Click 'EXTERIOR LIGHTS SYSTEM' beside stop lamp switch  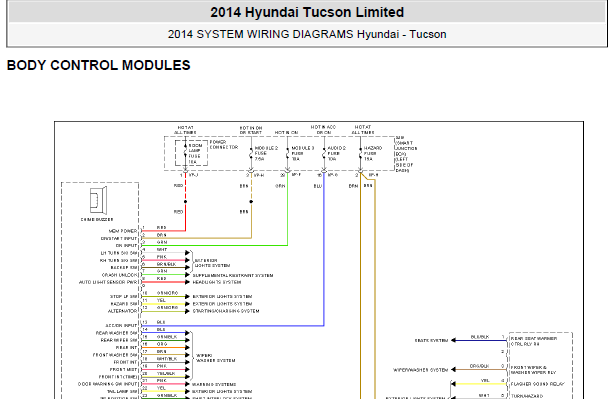coord(222,297)
